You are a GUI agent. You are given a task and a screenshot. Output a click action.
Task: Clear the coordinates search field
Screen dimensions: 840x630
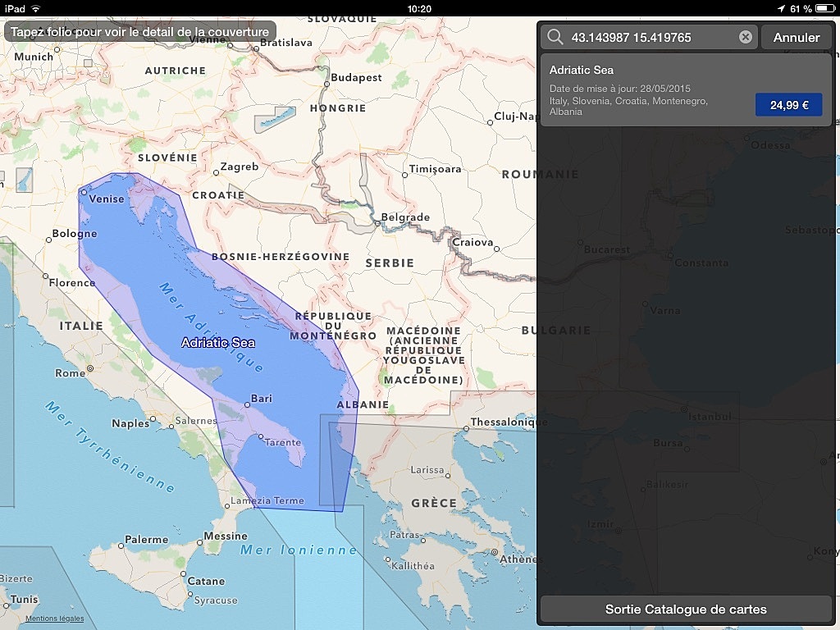[745, 37]
